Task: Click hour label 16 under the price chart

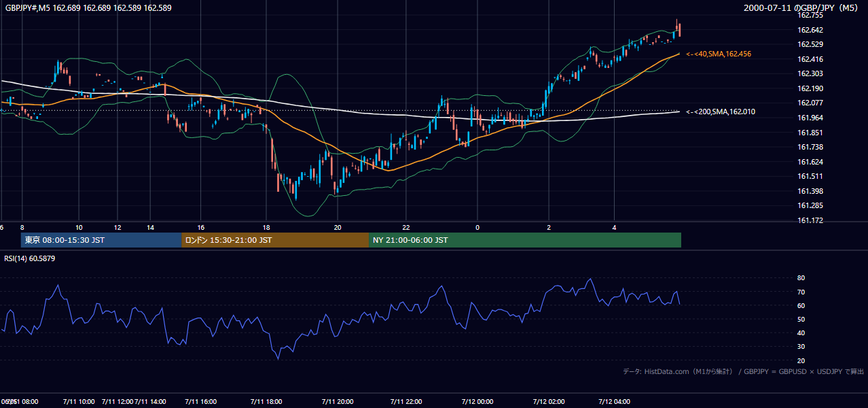Action: pos(201,227)
